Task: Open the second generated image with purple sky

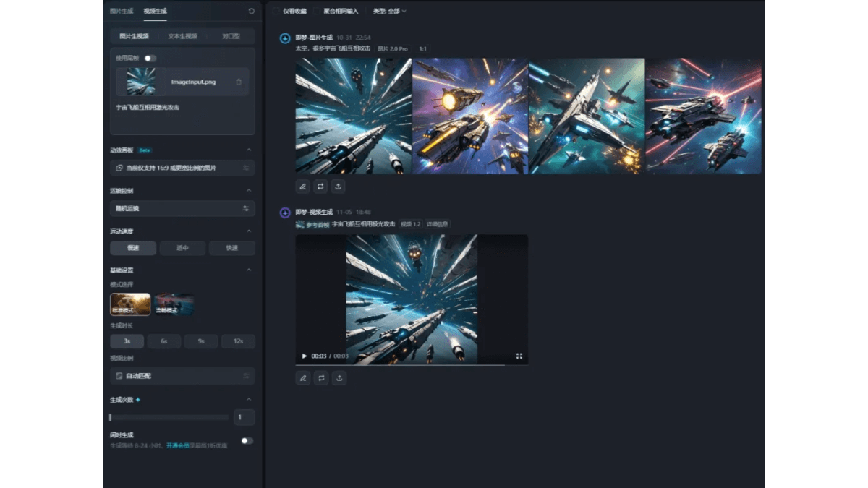Action: (470, 116)
